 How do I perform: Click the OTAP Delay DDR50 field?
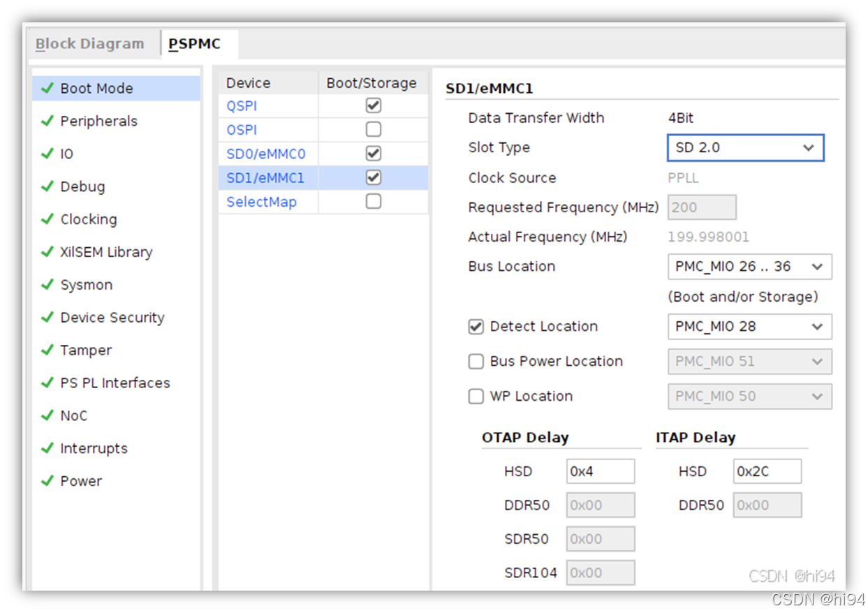(x=601, y=505)
